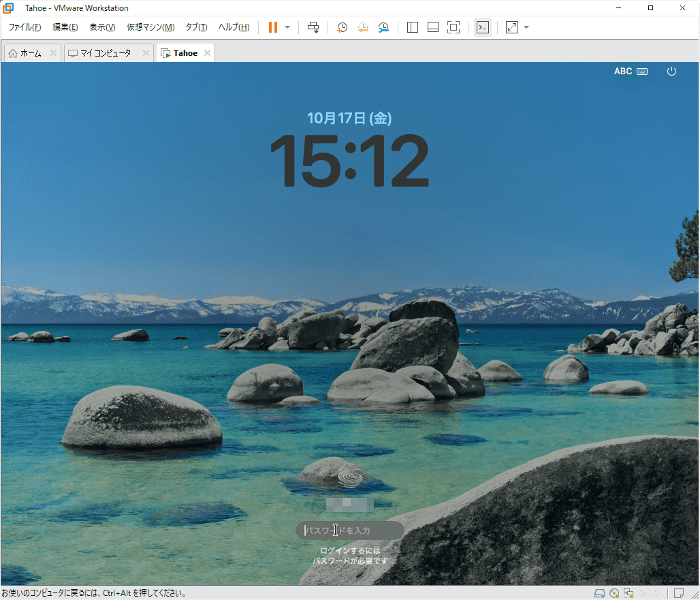Click the stretch guest display icon
The width and height of the screenshot is (700, 600).
[x=511, y=27]
